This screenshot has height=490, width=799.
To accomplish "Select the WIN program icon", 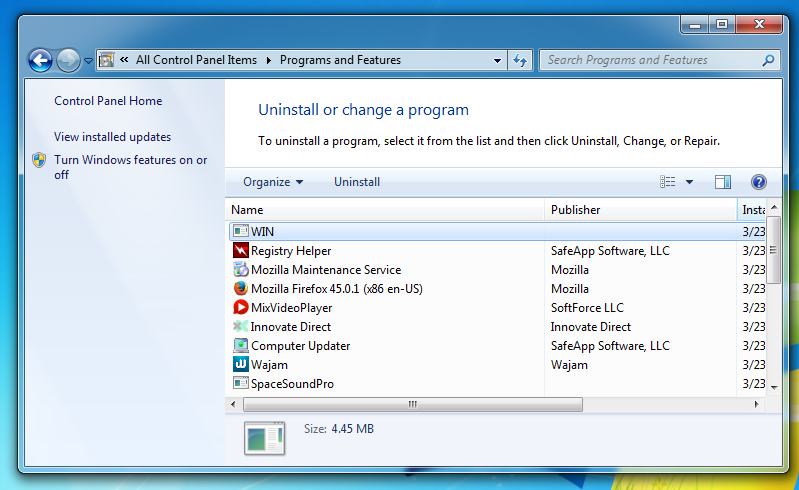I will (241, 231).
